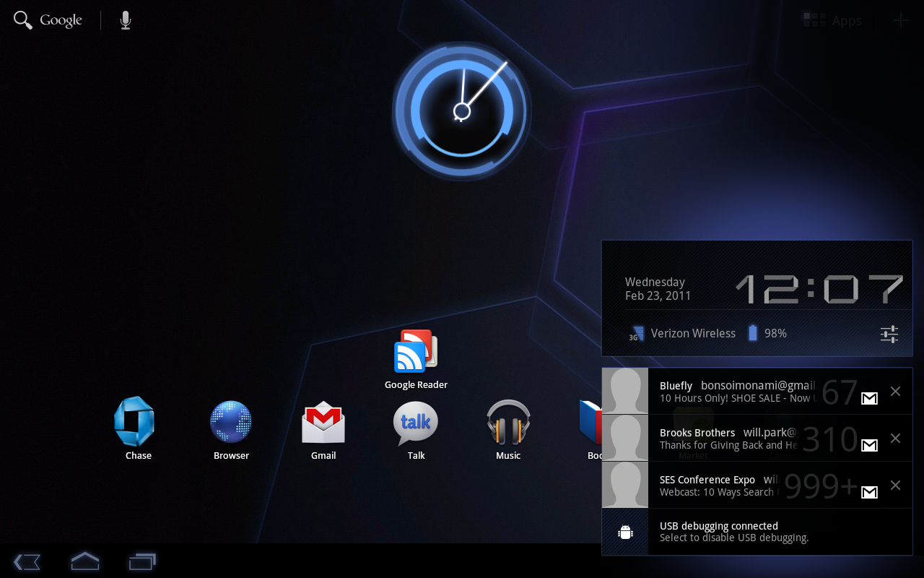Open the Recent apps button
The image size is (924, 578).
pyautogui.click(x=142, y=561)
